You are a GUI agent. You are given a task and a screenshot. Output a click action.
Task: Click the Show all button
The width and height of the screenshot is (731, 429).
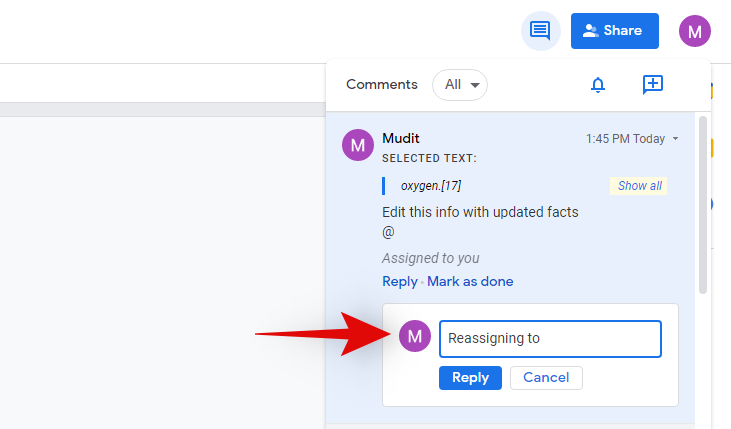pyautogui.click(x=639, y=186)
